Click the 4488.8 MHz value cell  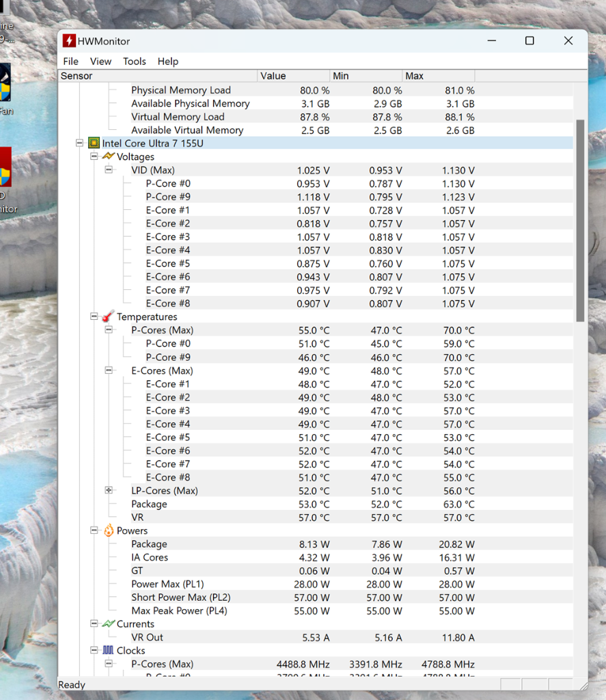pos(303,664)
